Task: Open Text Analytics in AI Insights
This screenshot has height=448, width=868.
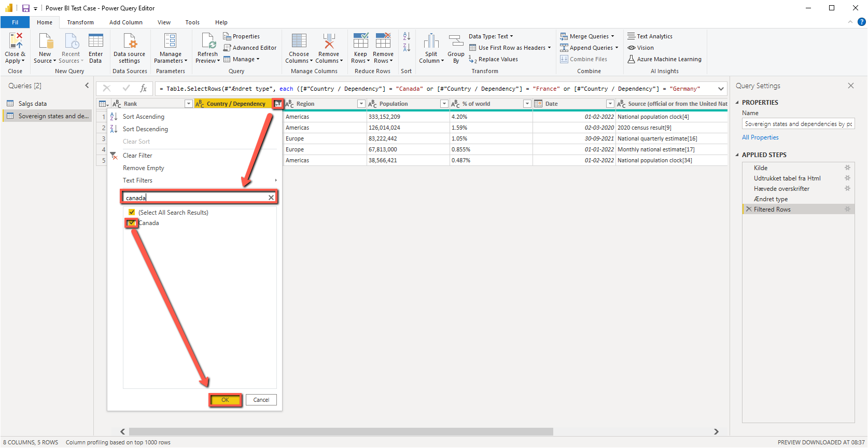Action: pos(650,36)
